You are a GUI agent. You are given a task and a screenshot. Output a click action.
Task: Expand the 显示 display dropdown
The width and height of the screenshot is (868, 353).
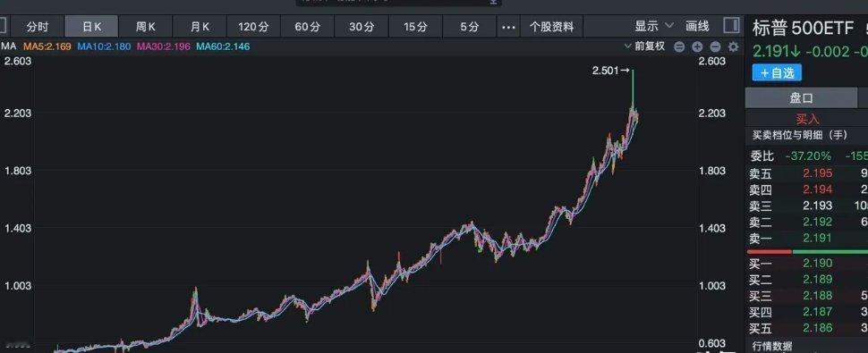(x=654, y=26)
